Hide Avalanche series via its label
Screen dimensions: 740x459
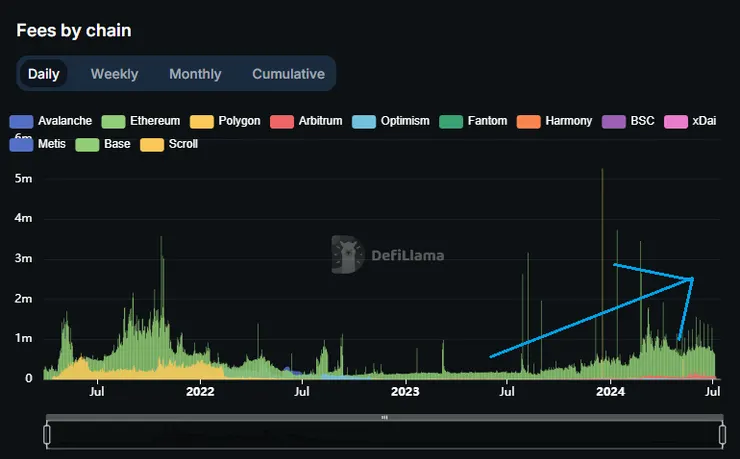(x=65, y=121)
